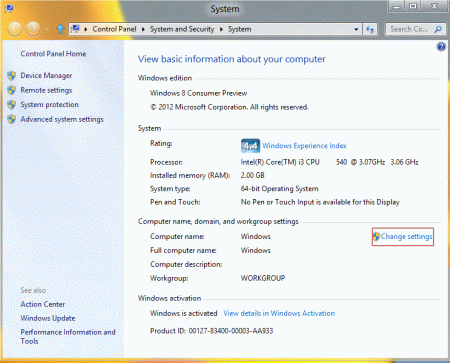Click shield icon beside Change settings

376,236
